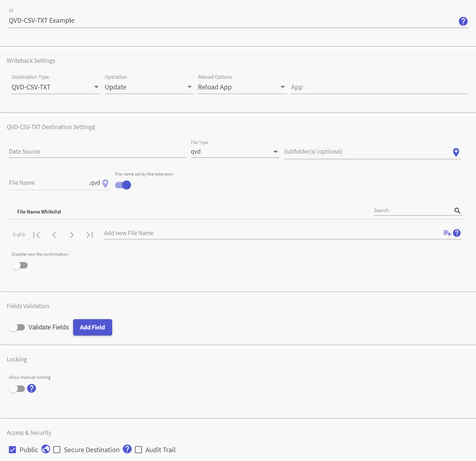This screenshot has width=476, height=461.
Task: Click the Subfolder add location pin icon
Action: tap(456, 152)
